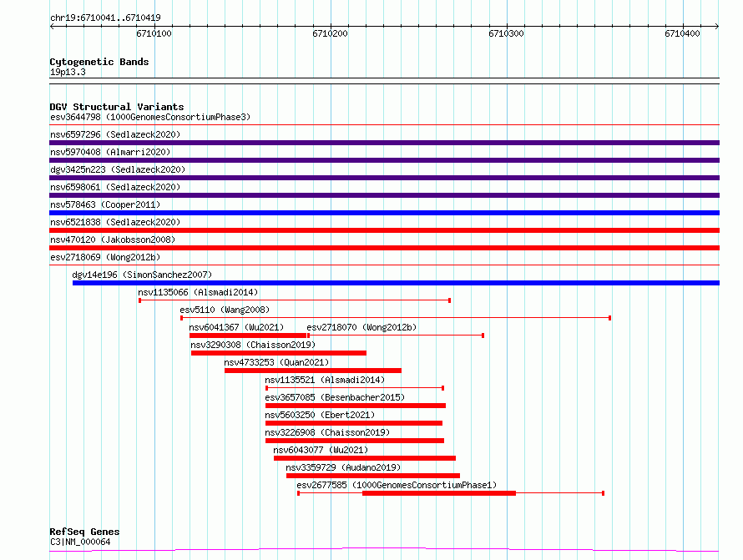The height and width of the screenshot is (560, 743).
Task: Click the red bar under esv3657085
Action: pos(356,406)
